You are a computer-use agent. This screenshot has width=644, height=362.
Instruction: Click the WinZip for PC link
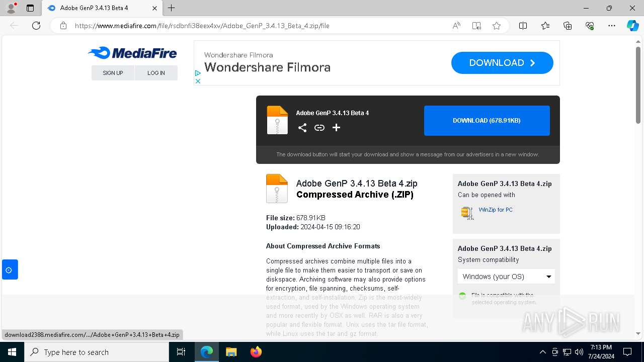click(x=496, y=210)
